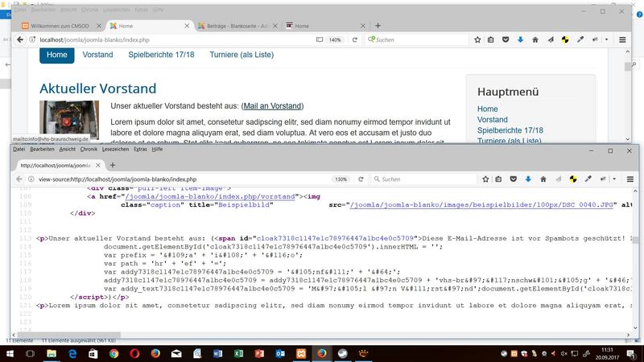Reset 130% zoom indicator in view-source window
Image resolution: width=644 pixels, height=362 pixels.
click(341, 179)
